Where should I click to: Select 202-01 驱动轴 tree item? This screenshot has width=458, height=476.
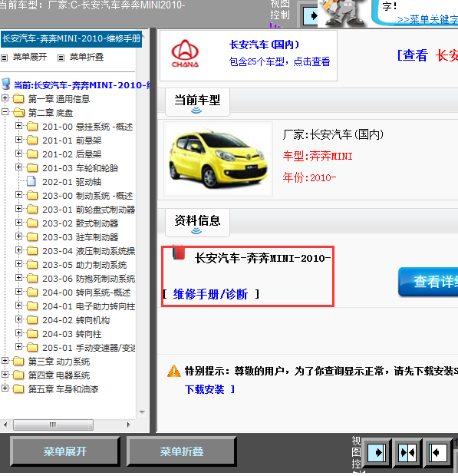(x=71, y=182)
